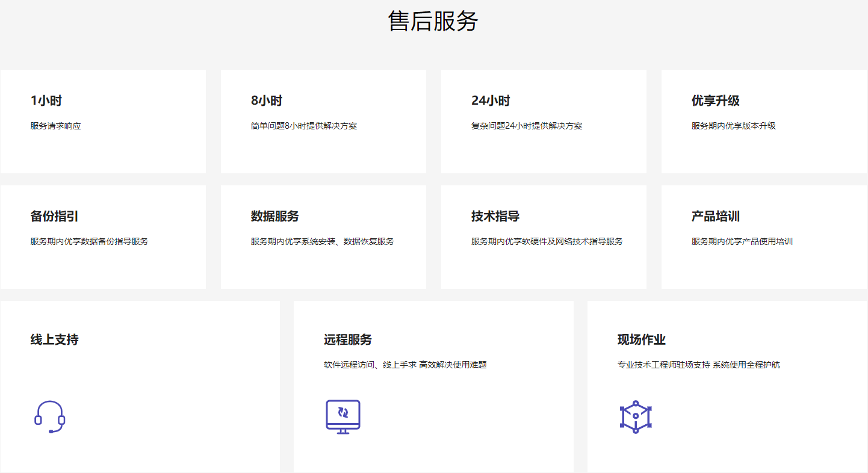The image size is (868, 473).
Task: Click the headset icon under 线上支持
Action: (x=49, y=416)
